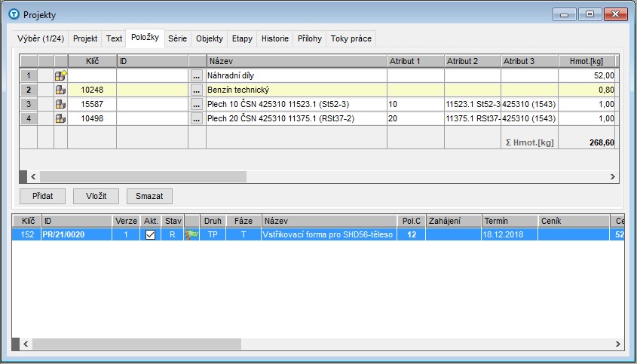The image size is (637, 364).
Task: Click the left arrow of the items grid scrollbar
Action: point(33,176)
